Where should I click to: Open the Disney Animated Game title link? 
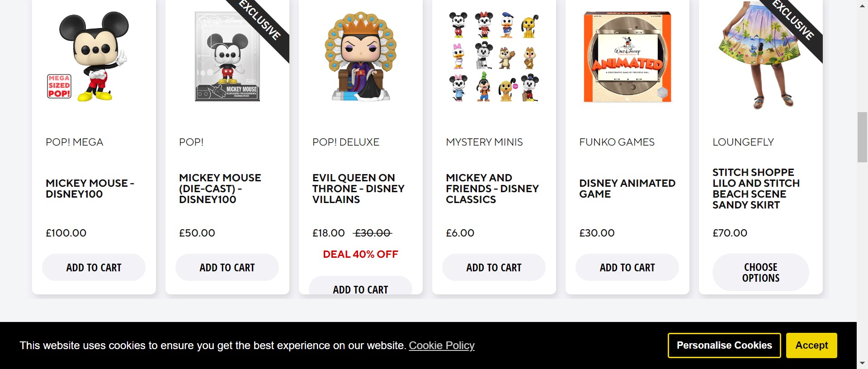[627, 189]
